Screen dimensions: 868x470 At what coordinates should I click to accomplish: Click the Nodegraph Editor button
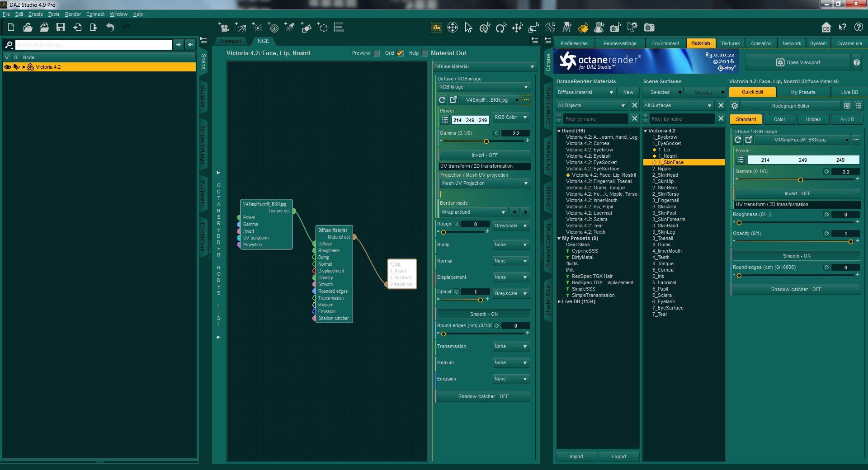tap(791, 106)
